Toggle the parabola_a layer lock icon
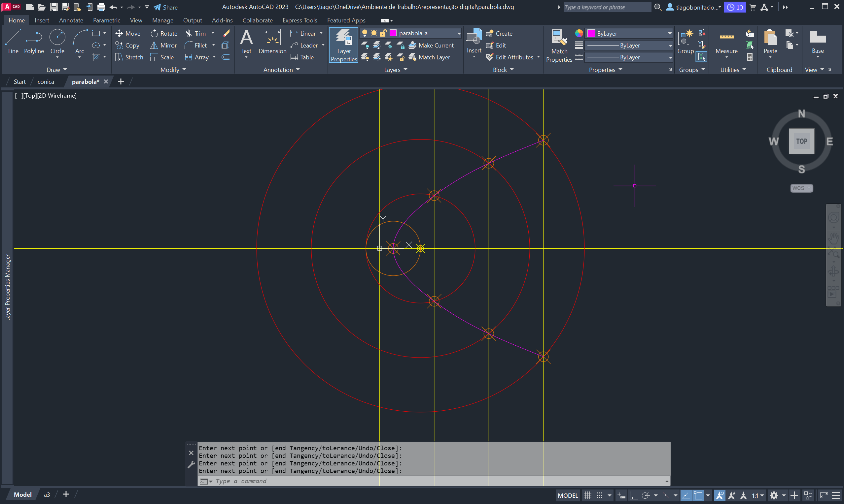The width and height of the screenshot is (844, 504). point(383,33)
